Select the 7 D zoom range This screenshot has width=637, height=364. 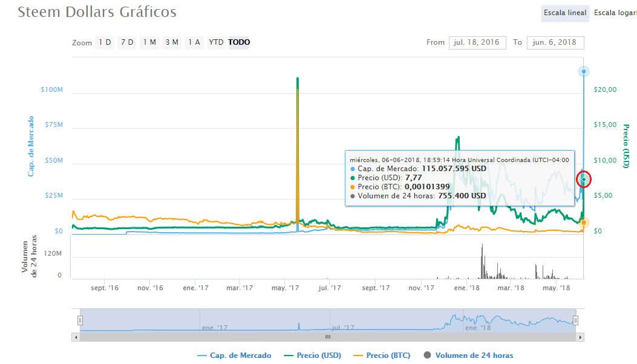127,42
